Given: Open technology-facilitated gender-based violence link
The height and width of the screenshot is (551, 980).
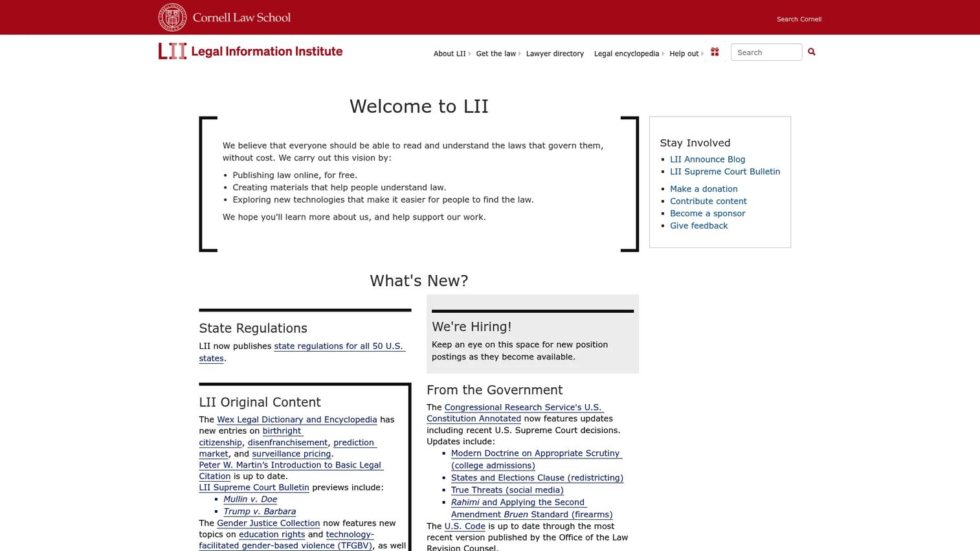Looking at the screenshot, I should 285,546.
